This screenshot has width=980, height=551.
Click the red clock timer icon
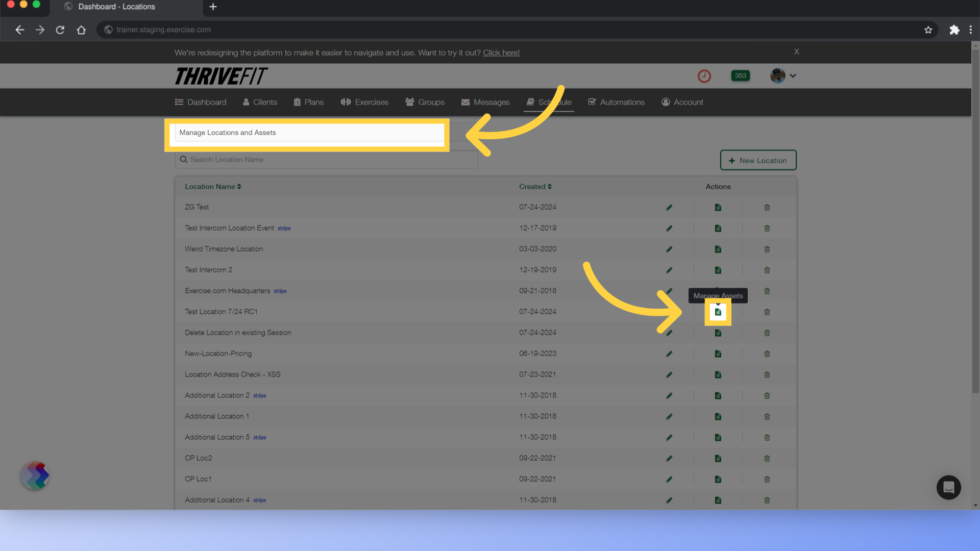tap(704, 76)
